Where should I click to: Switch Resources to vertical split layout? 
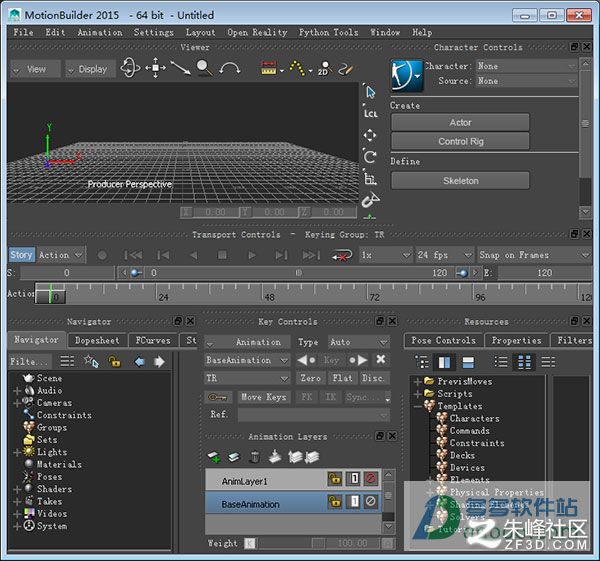coord(444,362)
